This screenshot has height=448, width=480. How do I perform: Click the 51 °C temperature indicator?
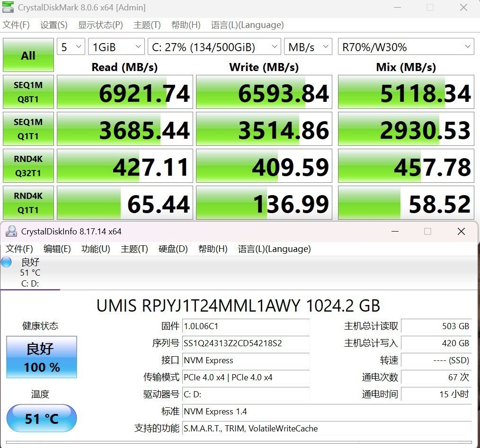coord(42,419)
